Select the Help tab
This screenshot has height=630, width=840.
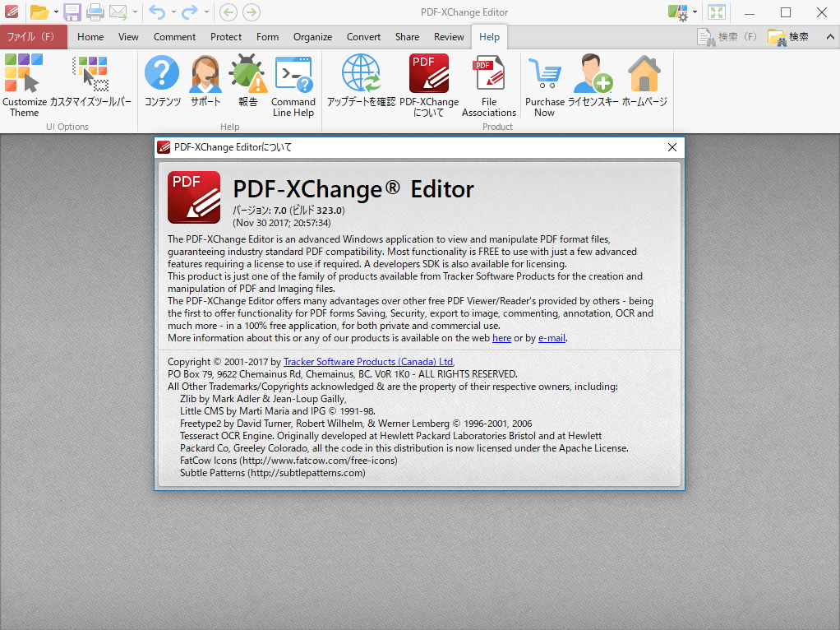(489, 36)
